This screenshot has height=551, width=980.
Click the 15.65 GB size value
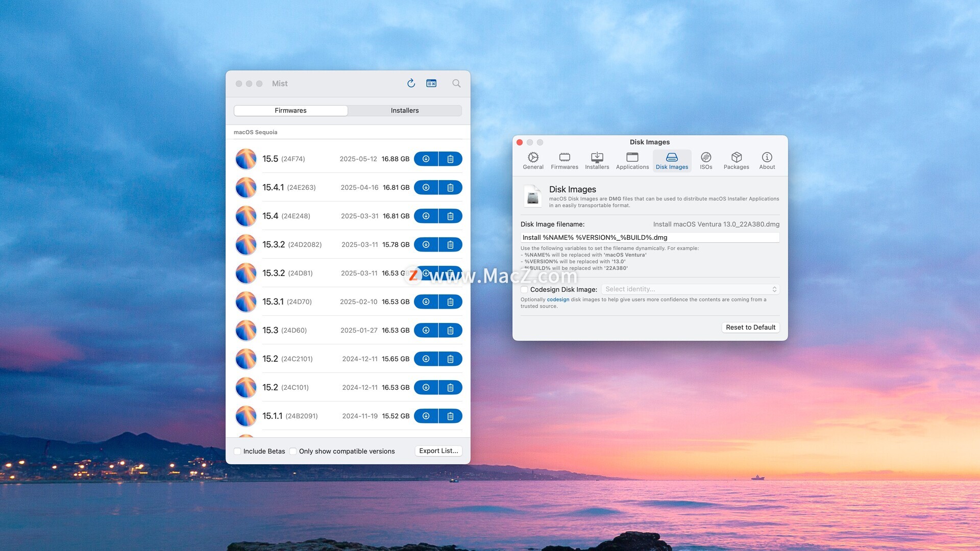click(x=396, y=359)
